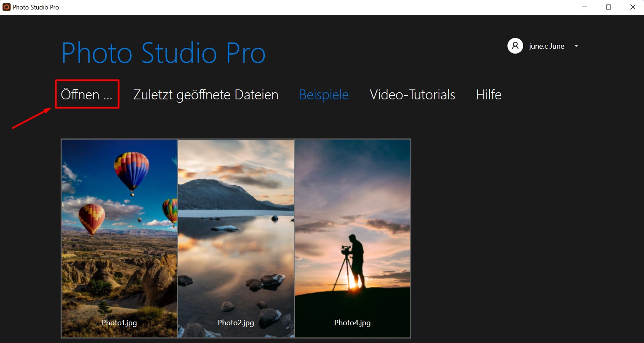Image resolution: width=644 pixels, height=343 pixels.
Task: Click the Photo Studio Pro app icon in title bar
Action: pos(7,7)
